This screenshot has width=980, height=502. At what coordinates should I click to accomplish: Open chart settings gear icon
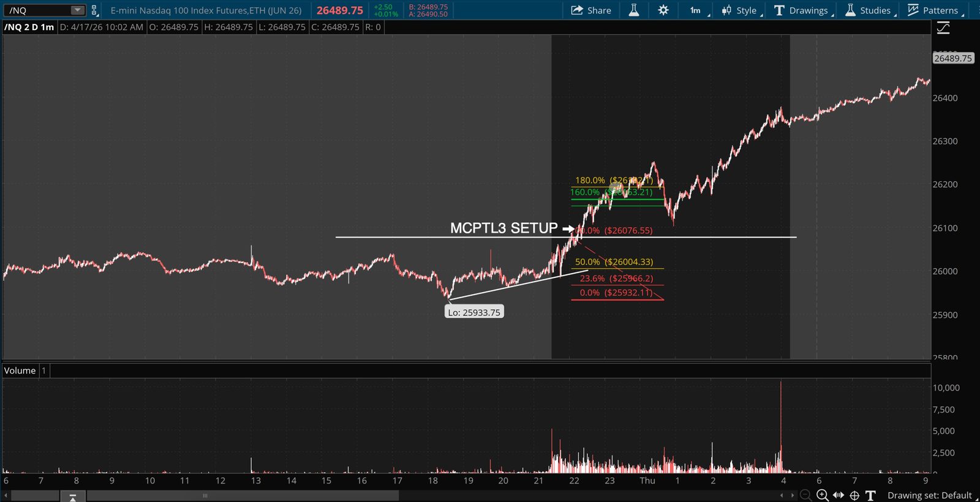point(663,10)
